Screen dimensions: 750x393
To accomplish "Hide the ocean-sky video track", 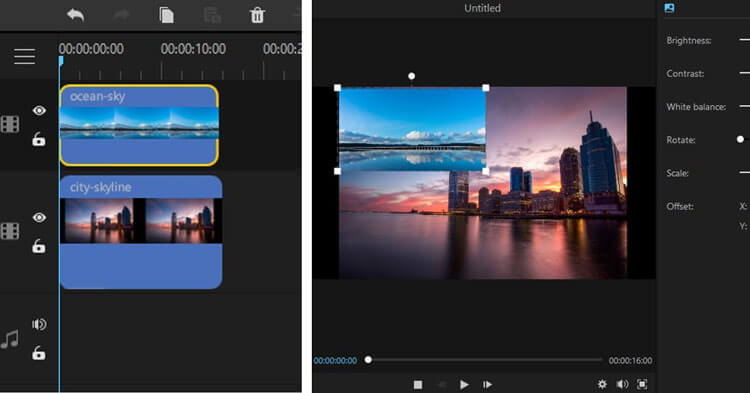I will click(x=39, y=110).
